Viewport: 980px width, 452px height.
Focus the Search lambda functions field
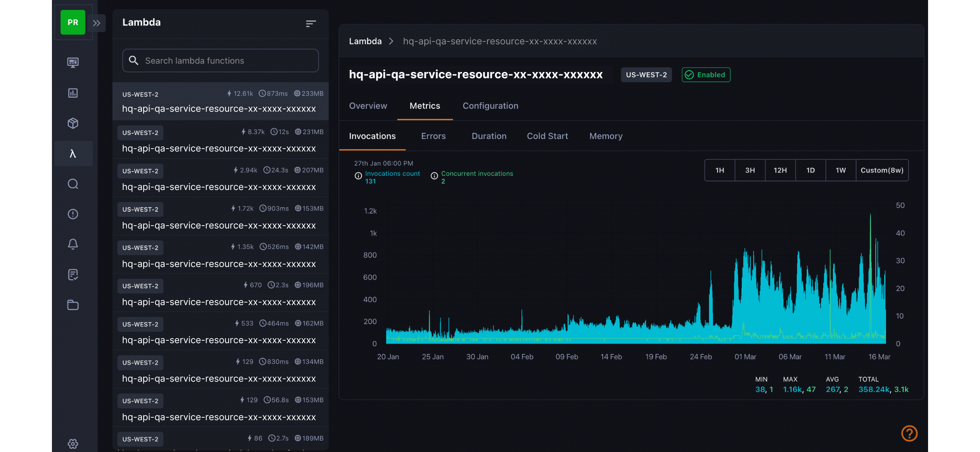click(220, 61)
